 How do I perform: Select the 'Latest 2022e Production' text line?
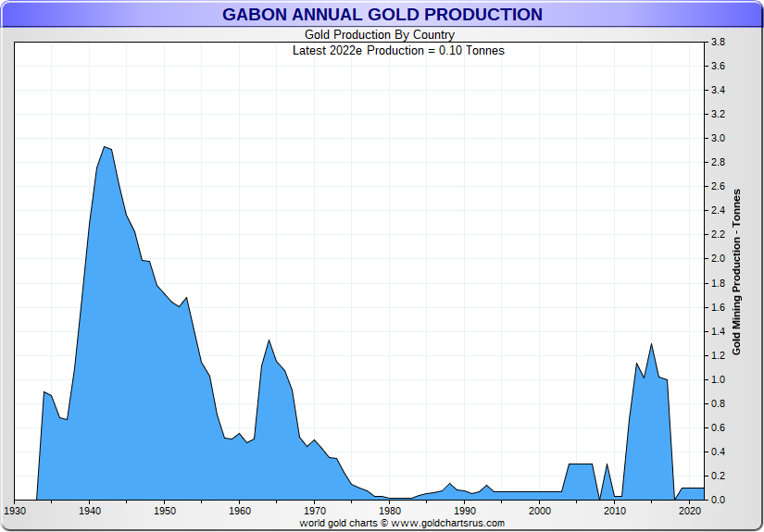[x=398, y=50]
